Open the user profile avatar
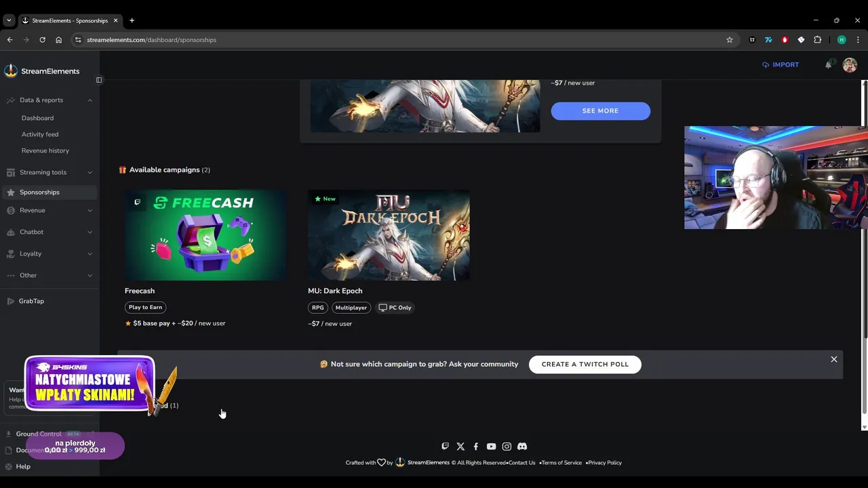The height and width of the screenshot is (488, 868). (850, 65)
